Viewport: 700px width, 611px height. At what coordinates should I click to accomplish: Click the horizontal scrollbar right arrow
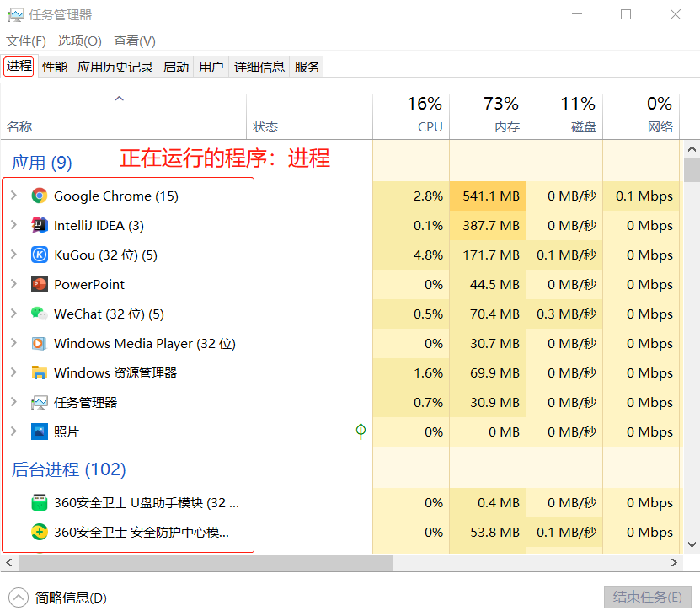click(x=674, y=562)
